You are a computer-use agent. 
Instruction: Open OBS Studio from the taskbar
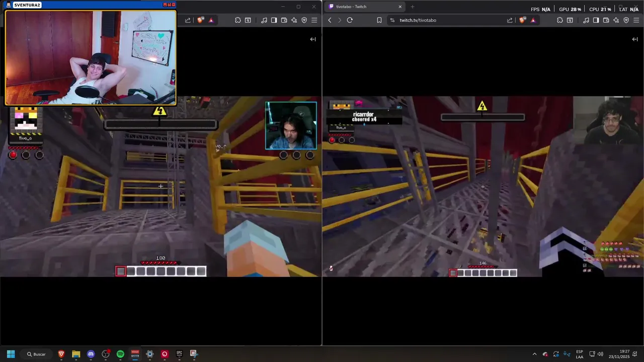pyautogui.click(x=106, y=354)
